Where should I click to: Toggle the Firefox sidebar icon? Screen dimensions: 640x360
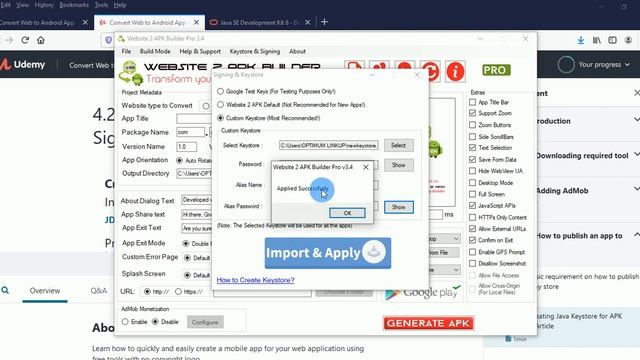coord(612,40)
